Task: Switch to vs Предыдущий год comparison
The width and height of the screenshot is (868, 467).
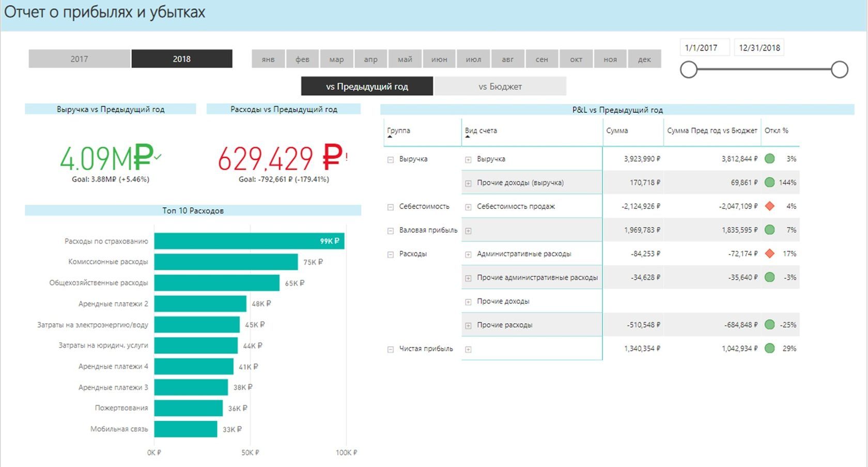Action: tap(367, 86)
